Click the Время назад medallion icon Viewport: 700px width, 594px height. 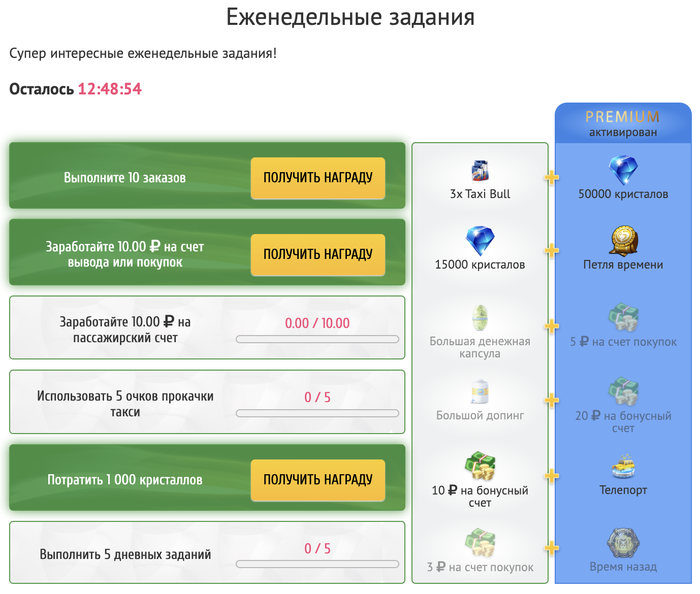623,543
